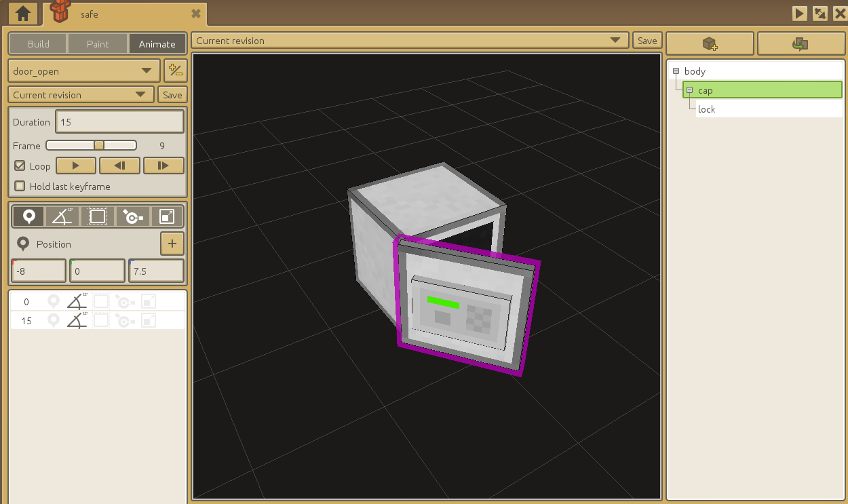
Task: Select the Rotation angle tool
Action: coord(63,216)
